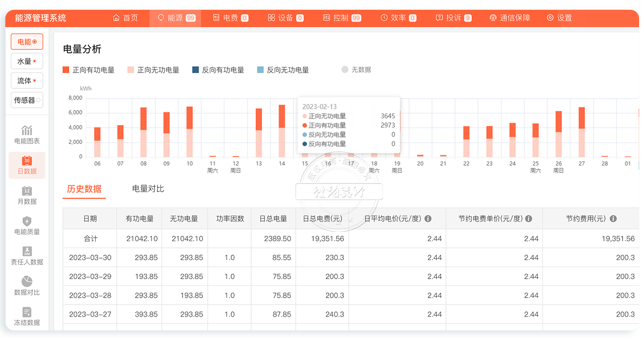
Task: Open the 控制 control menu
Action: point(342,18)
